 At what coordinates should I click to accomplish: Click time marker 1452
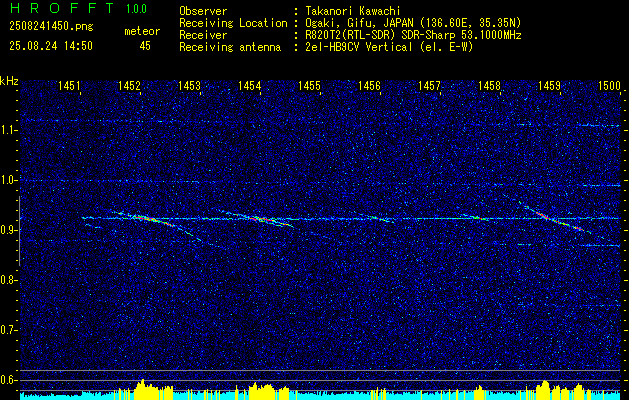click(129, 85)
